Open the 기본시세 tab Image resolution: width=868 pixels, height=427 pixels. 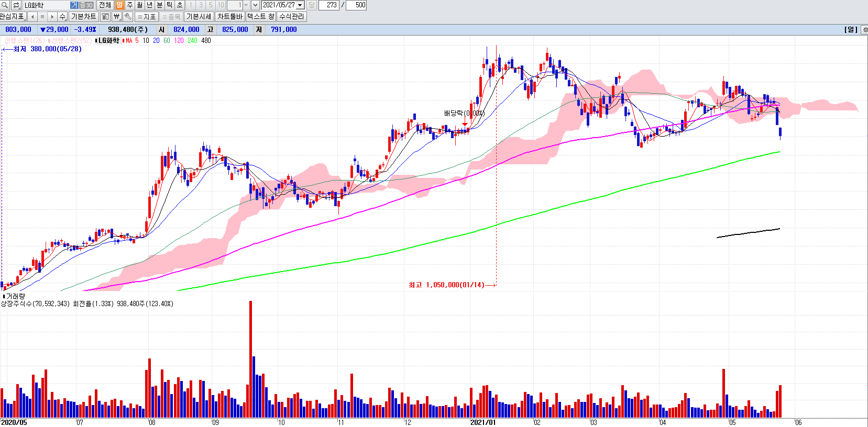199,17
